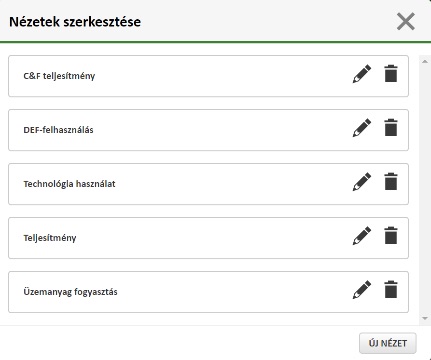Delete the Teljesítmény view via trash icon
Viewport: 431px width, 360px height.
391,236
